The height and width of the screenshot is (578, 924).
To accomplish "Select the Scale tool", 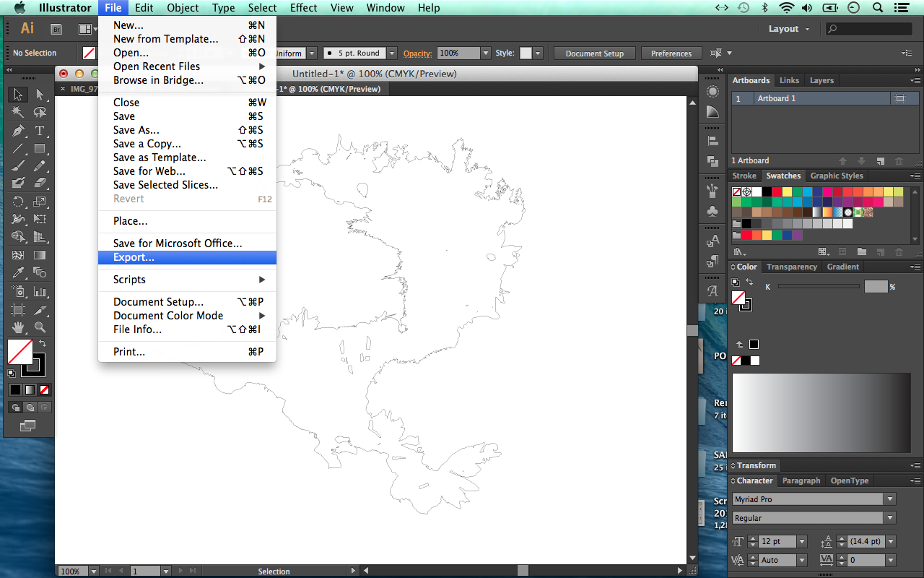I will tap(40, 202).
